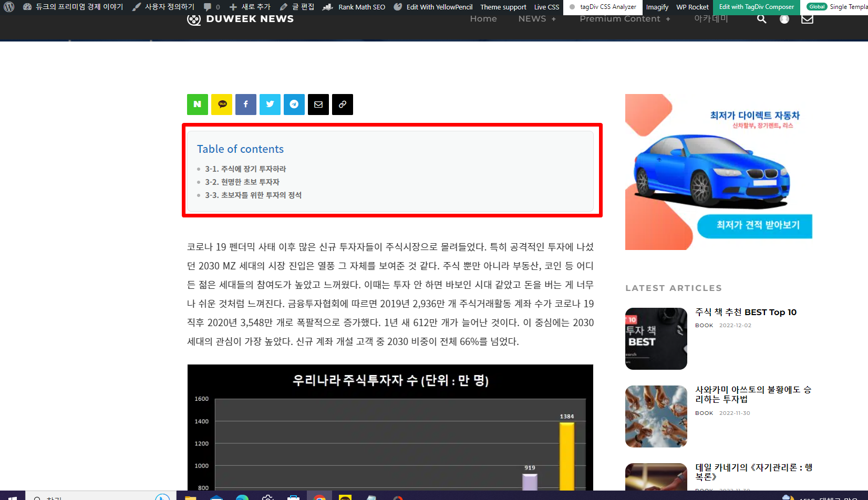Viewport: 868px width, 500px height.
Task: Share the post on Facebook
Action: coord(246,105)
